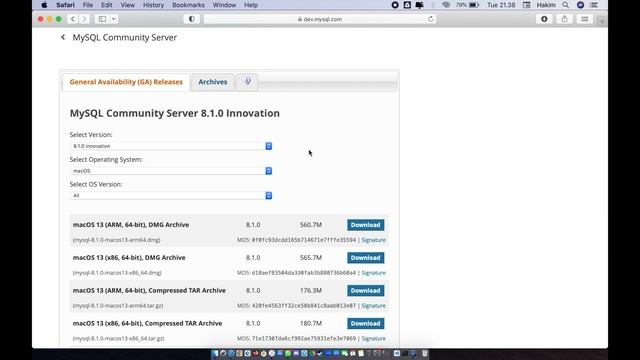640x360 pixels.
Task: Click the Wi-Fi status icon
Action: [x=446, y=5]
